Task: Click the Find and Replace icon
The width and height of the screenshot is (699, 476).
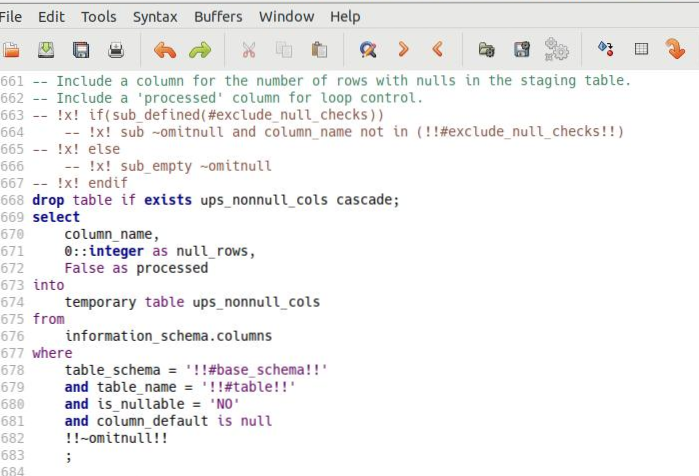Action: tap(368, 49)
